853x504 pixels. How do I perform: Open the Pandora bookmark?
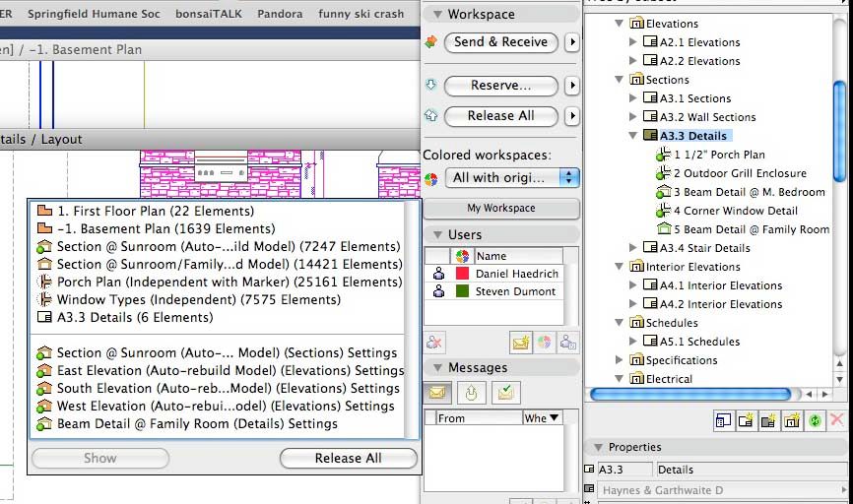coord(280,14)
